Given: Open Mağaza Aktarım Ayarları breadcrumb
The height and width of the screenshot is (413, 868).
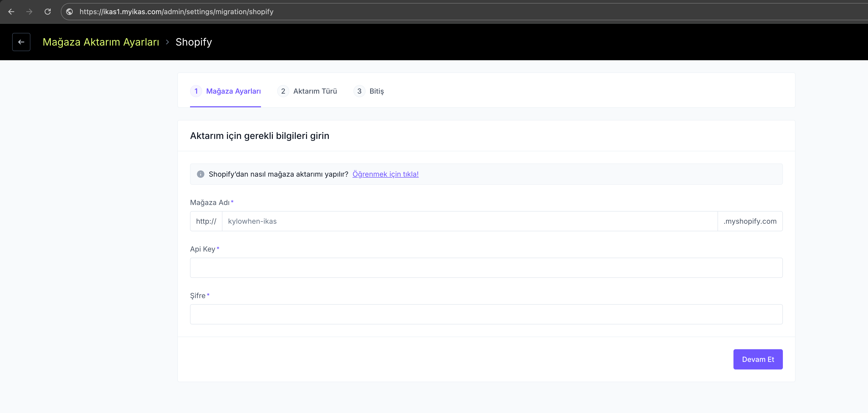Looking at the screenshot, I should point(101,42).
